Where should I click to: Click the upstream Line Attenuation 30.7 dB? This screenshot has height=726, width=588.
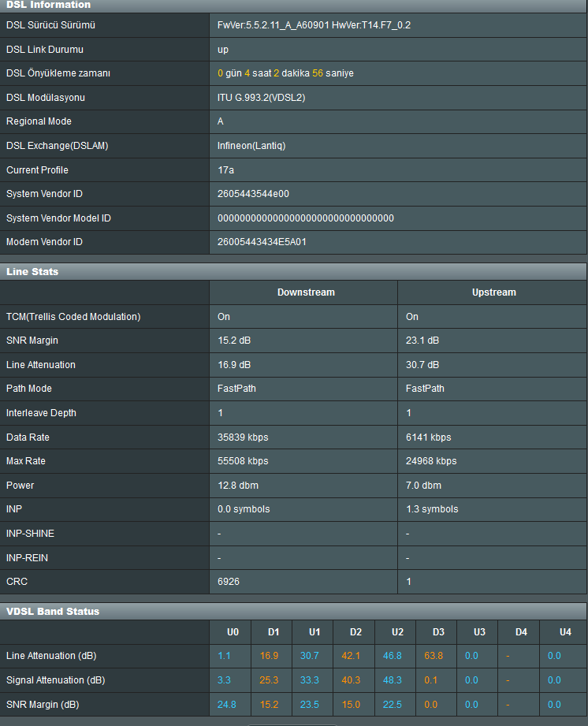tap(422, 365)
